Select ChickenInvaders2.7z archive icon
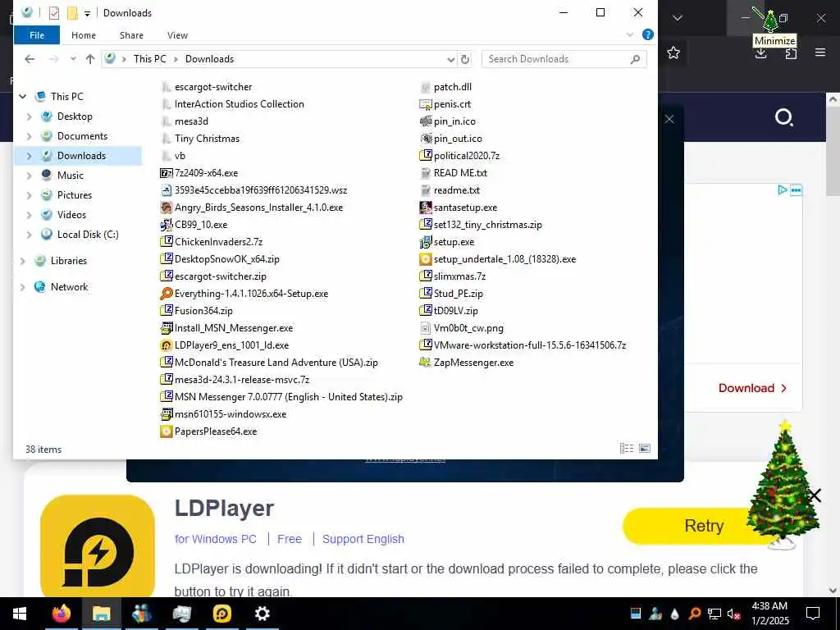Screen dimensions: 840x630 point(167,242)
